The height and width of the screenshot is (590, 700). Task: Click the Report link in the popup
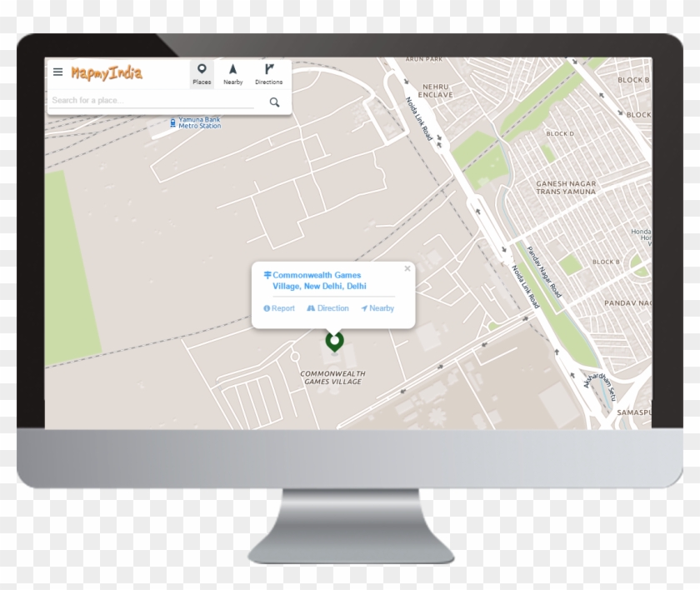tap(282, 308)
